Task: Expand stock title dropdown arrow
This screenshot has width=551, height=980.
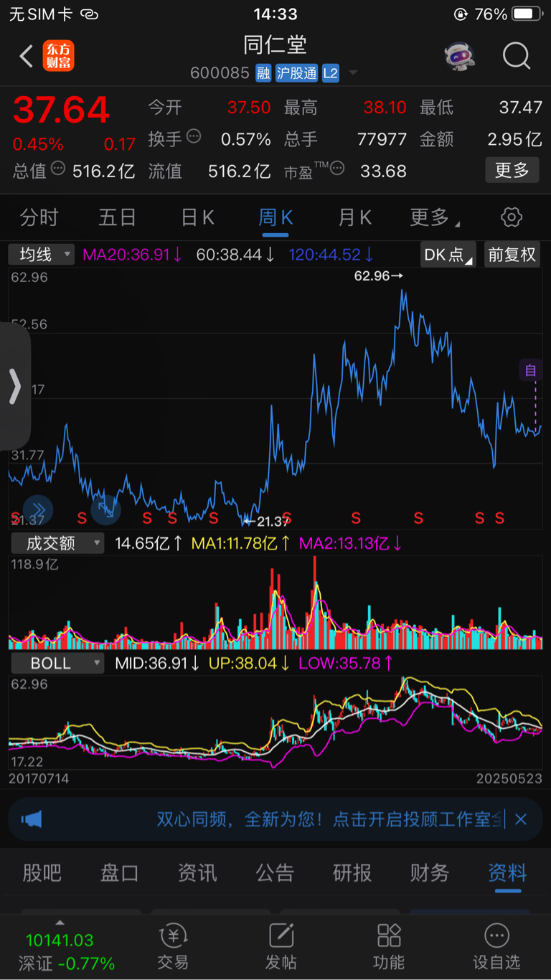Action: pyautogui.click(x=353, y=73)
